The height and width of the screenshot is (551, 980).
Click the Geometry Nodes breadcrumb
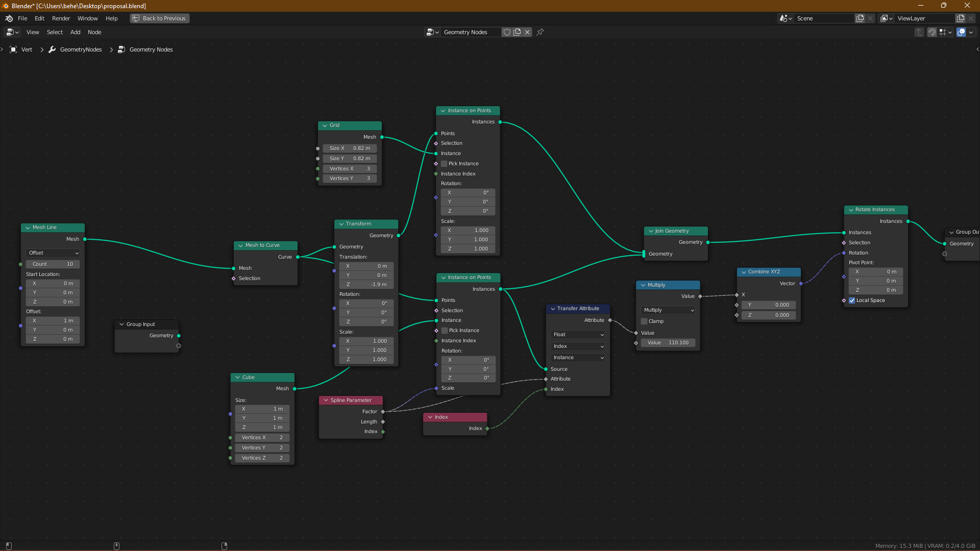click(151, 49)
